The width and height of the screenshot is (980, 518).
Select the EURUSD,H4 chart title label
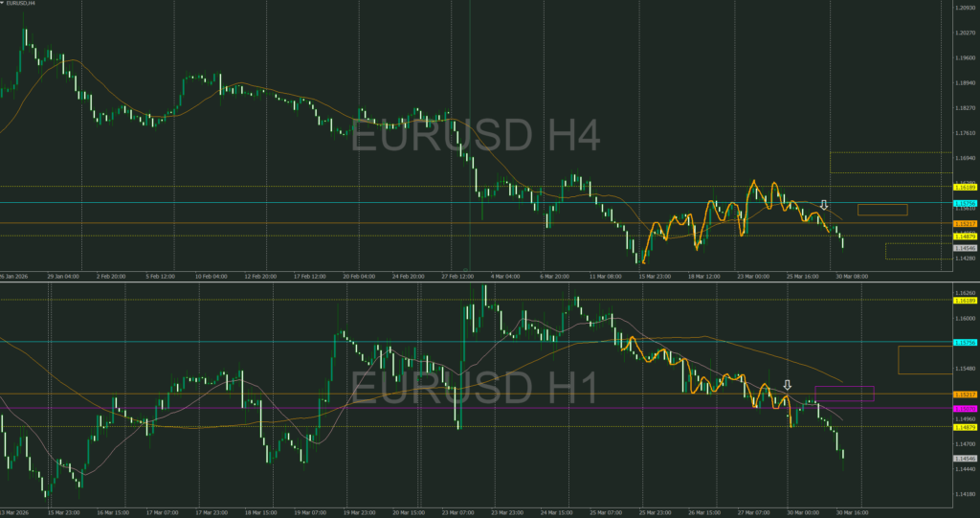pos(23,4)
